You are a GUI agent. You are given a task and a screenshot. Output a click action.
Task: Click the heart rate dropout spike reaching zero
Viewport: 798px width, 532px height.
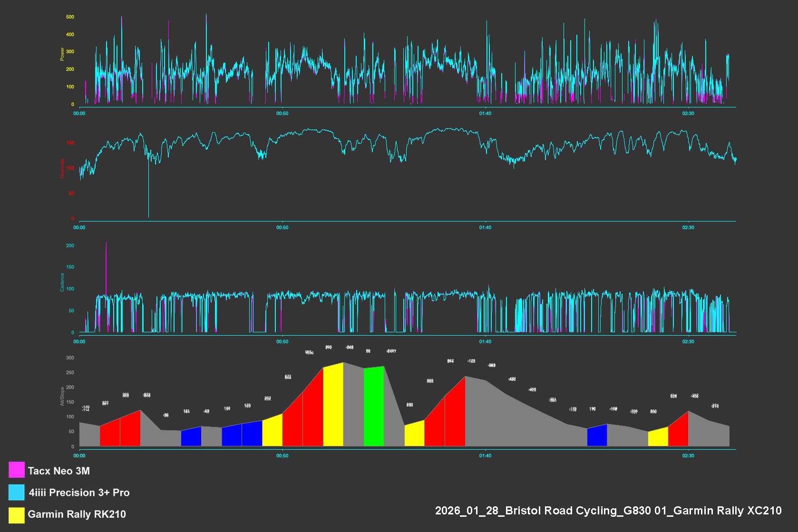pos(148,188)
